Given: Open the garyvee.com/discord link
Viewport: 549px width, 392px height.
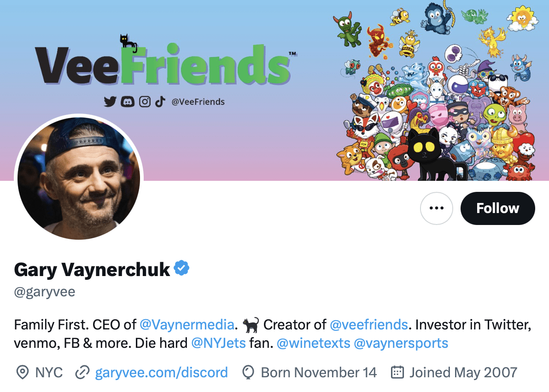Looking at the screenshot, I should [161, 372].
